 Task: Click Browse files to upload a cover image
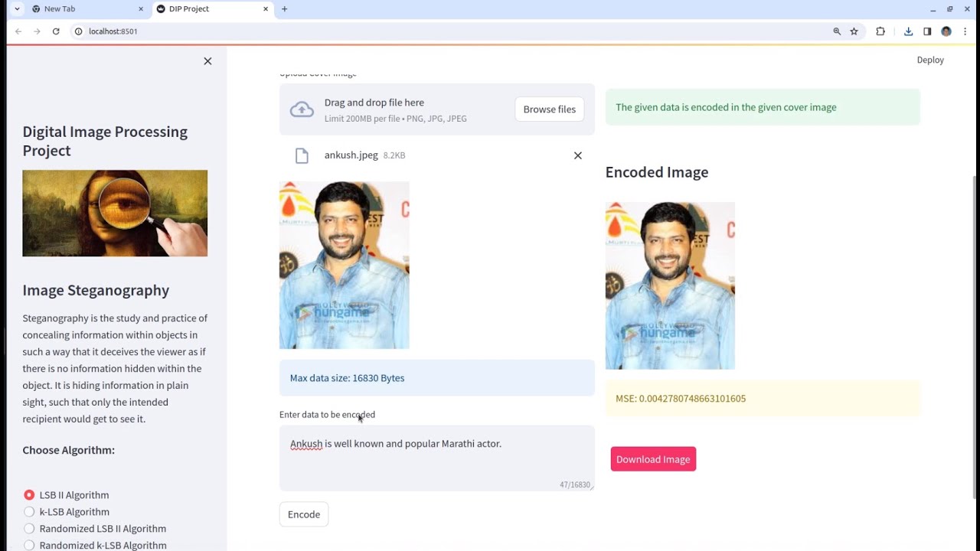point(549,109)
